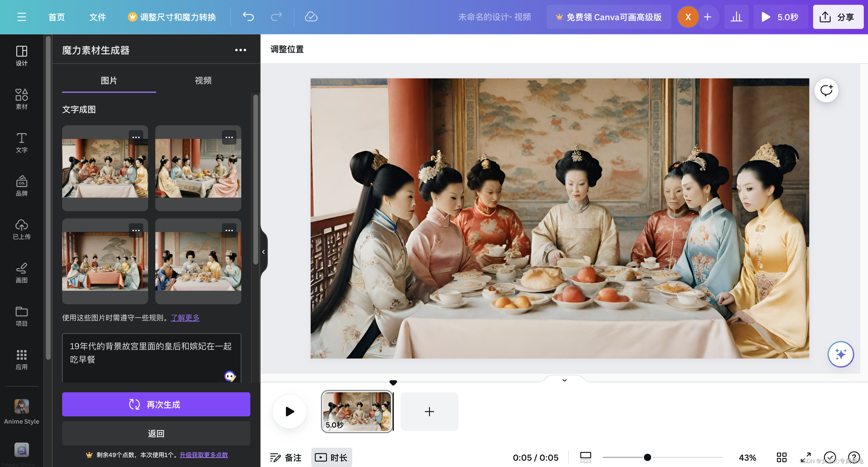Open the 了解更多 link
868x467 pixels.
click(185, 318)
